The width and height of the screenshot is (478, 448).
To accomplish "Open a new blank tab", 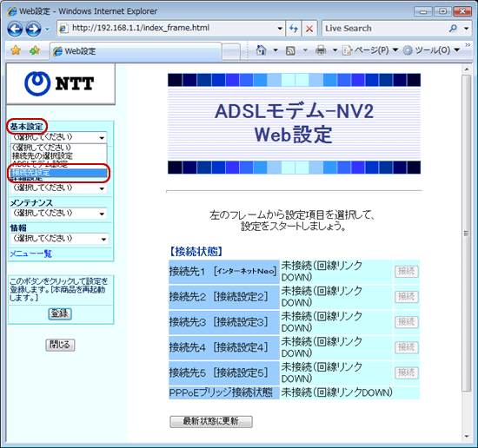I will tap(230, 51).
